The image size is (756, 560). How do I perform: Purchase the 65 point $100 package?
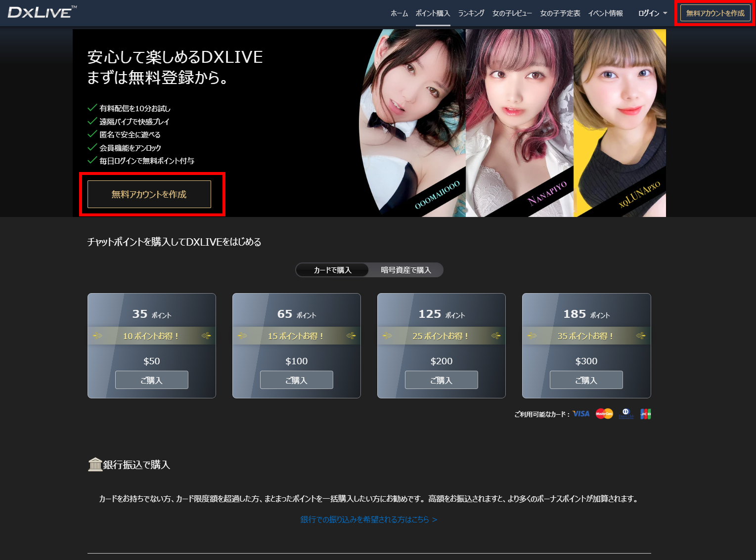point(296,380)
